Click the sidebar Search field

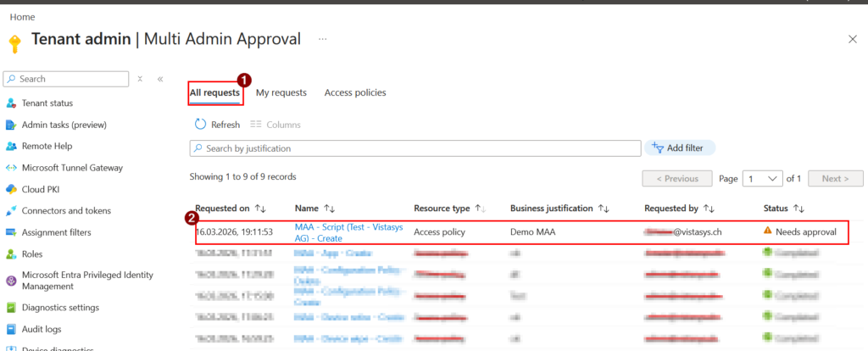(x=65, y=79)
